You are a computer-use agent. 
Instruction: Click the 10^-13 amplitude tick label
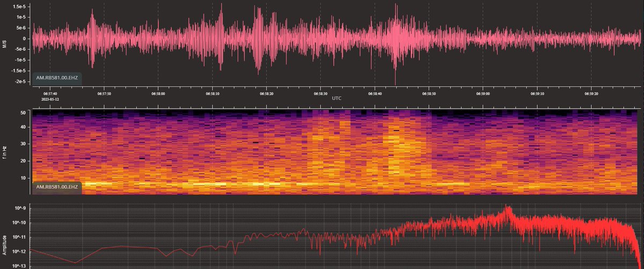click(19, 265)
